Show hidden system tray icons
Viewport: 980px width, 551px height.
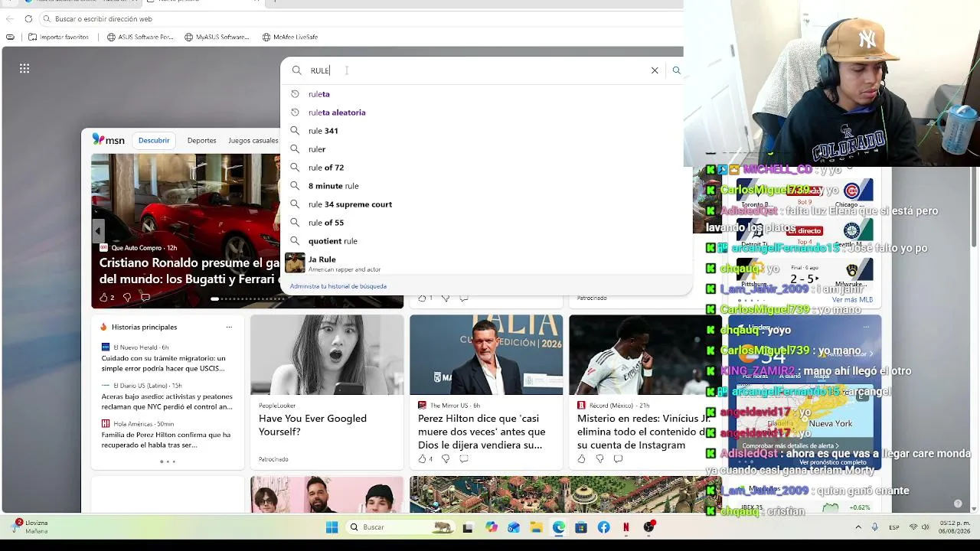point(858,527)
